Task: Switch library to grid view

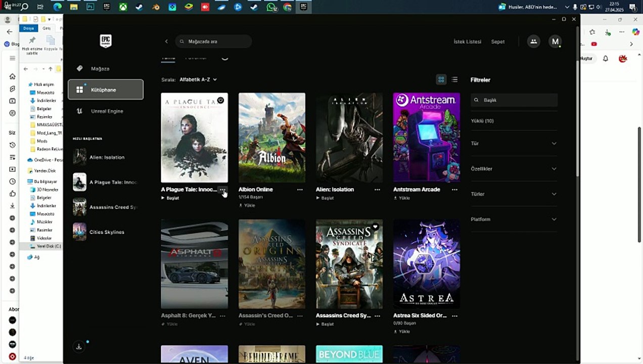Action: point(441,79)
